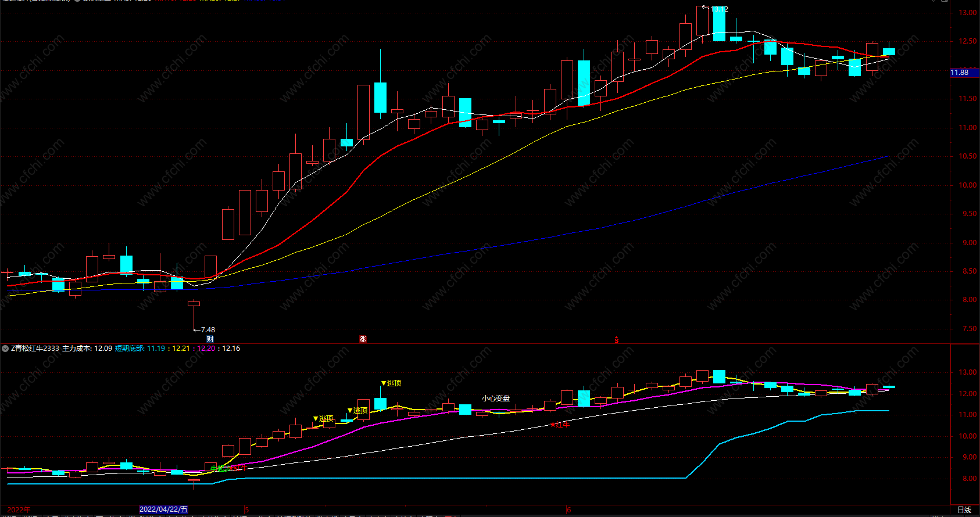Click the red S signal marker
The height and width of the screenshot is (517, 980).
pos(617,340)
